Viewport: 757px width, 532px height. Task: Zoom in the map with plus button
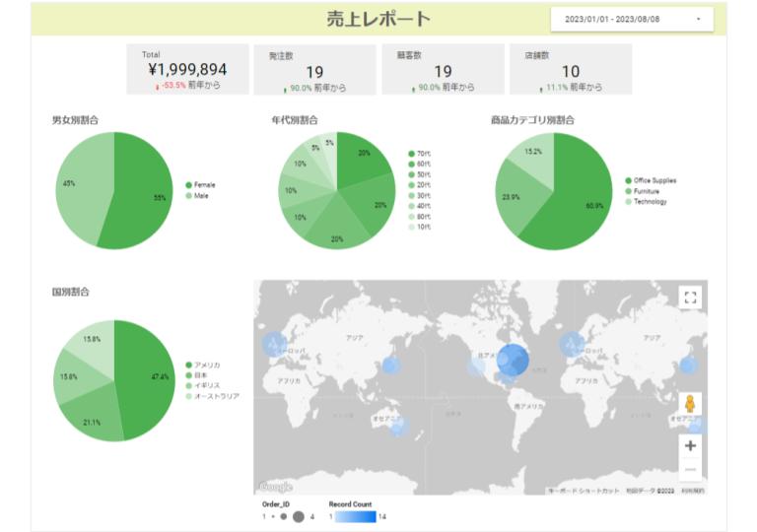[690, 445]
